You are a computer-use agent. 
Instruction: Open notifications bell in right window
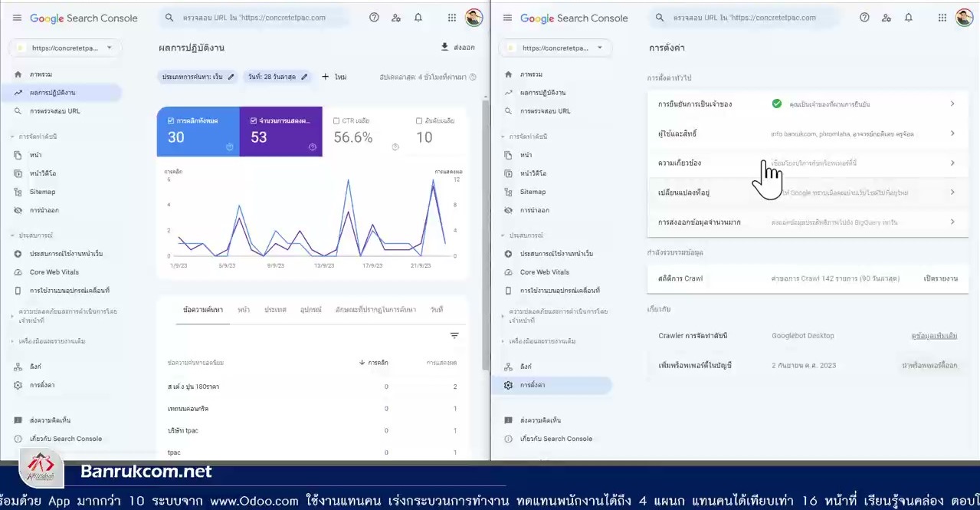pyautogui.click(x=909, y=18)
